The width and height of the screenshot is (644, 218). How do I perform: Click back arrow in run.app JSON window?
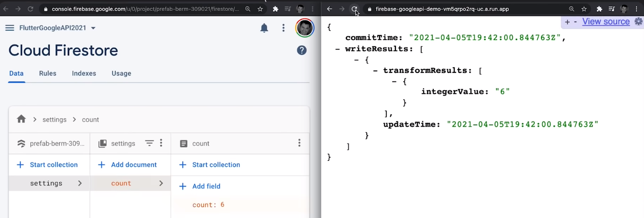(x=330, y=9)
